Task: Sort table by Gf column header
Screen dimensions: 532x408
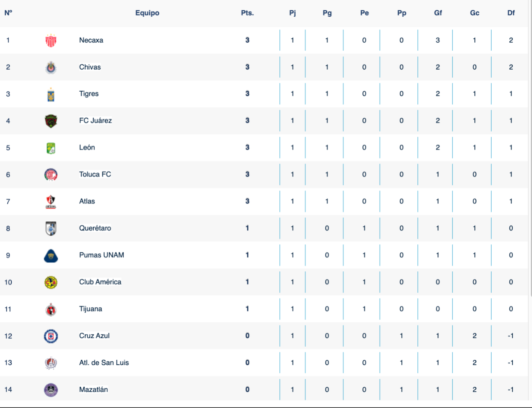Action: [438, 13]
